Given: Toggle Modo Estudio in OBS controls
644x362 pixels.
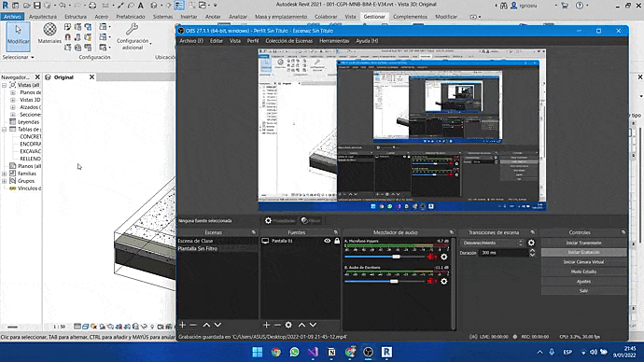Looking at the screenshot, I should (x=583, y=271).
